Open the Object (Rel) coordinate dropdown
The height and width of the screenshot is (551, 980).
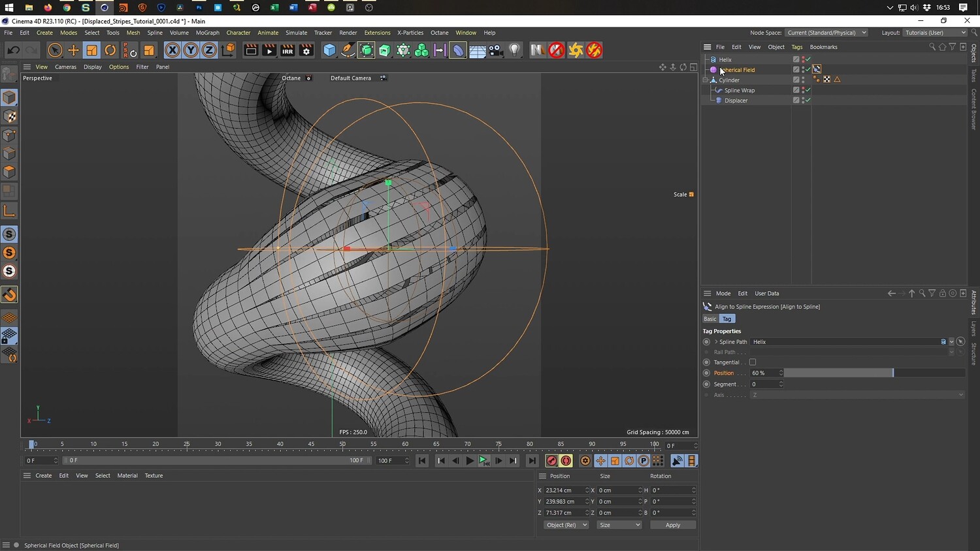pyautogui.click(x=566, y=525)
